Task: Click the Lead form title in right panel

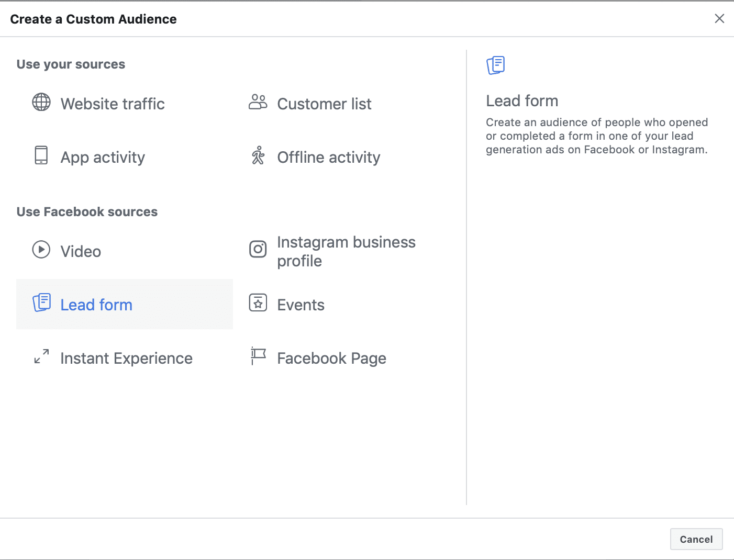Action: pyautogui.click(x=522, y=101)
